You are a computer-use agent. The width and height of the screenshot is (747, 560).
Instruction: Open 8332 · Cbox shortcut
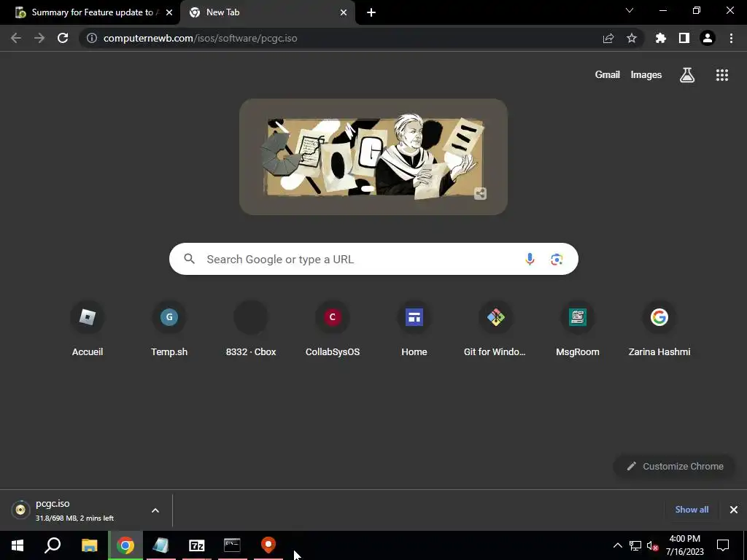(251, 330)
